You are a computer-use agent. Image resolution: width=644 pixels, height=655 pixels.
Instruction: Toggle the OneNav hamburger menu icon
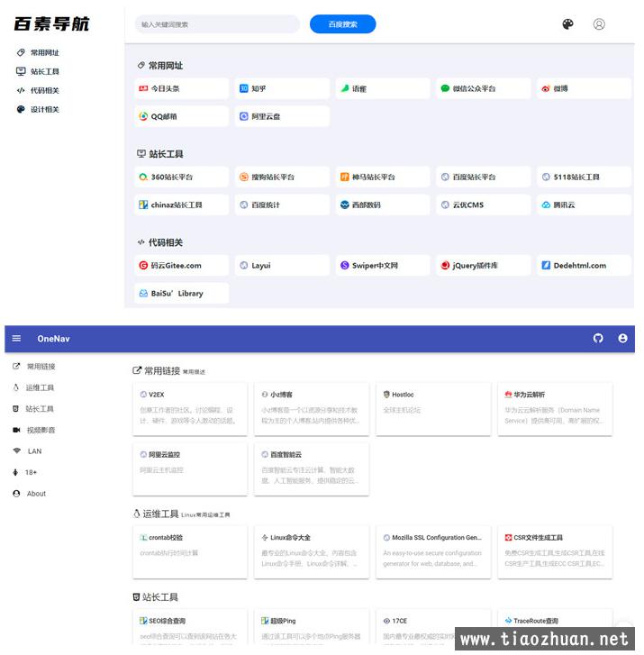16,339
